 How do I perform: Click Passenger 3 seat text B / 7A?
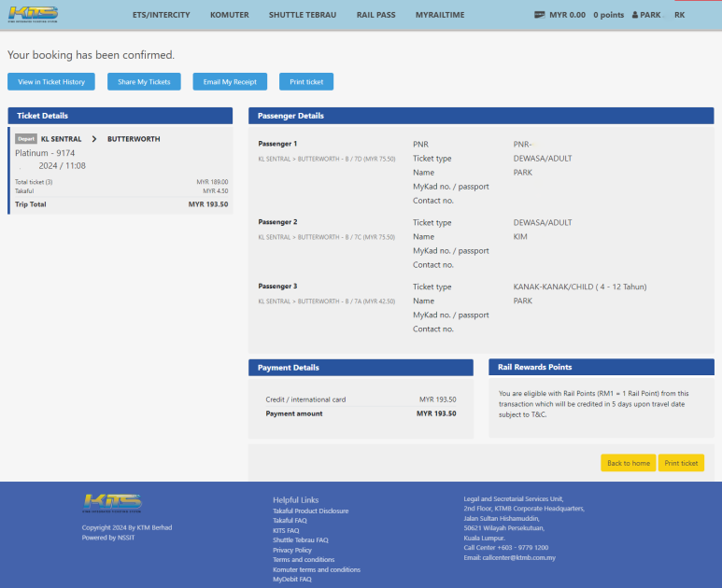(354, 301)
